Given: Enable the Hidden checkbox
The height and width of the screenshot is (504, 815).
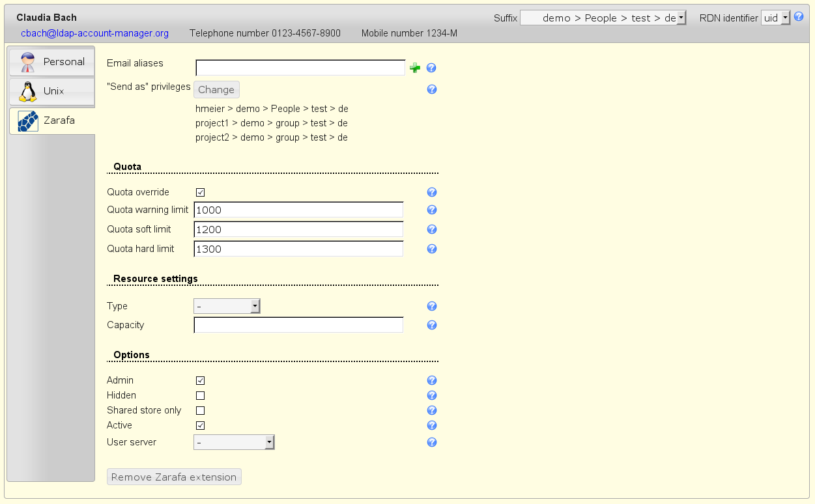Looking at the screenshot, I should click(x=201, y=395).
